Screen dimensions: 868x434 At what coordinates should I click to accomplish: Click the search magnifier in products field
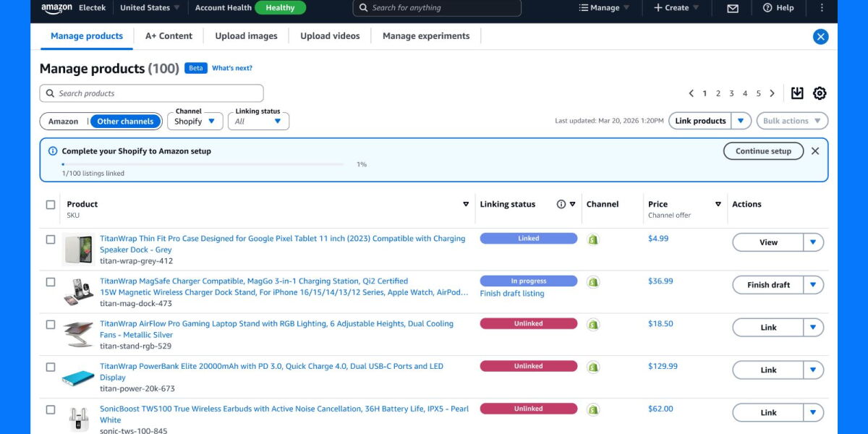51,93
